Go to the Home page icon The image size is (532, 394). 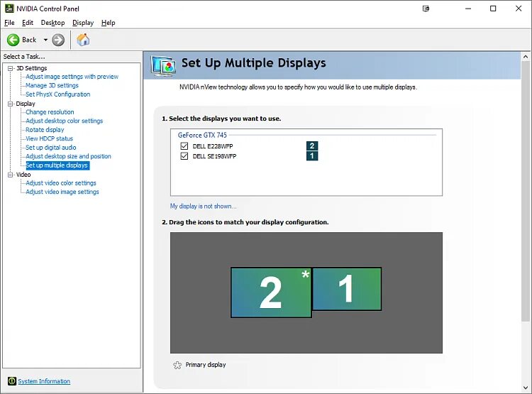click(83, 40)
